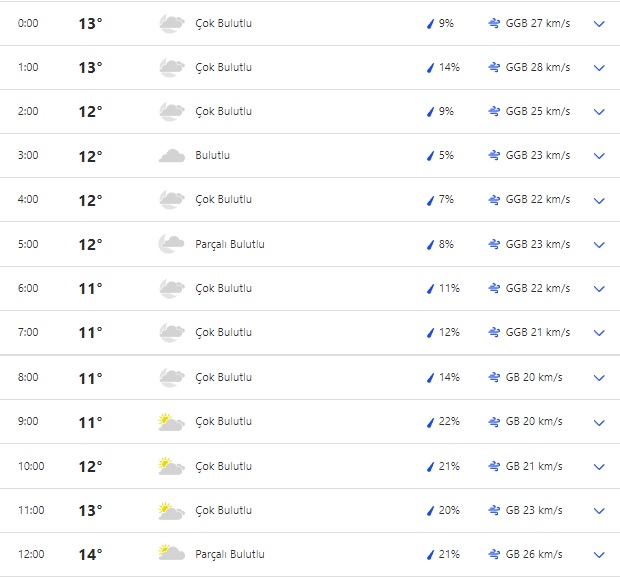
Task: Expand the 2:00 forecast chevron
Action: point(599,112)
